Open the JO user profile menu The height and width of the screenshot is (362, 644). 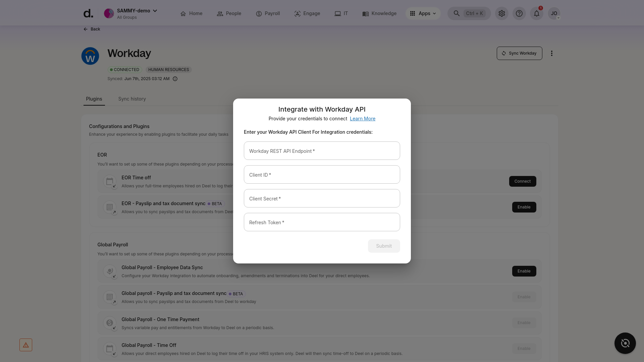554,13
